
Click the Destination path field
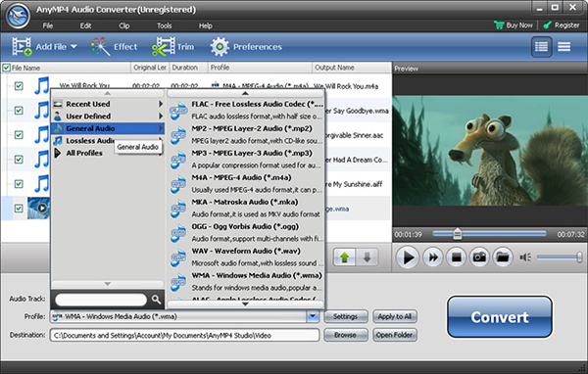[184, 335]
